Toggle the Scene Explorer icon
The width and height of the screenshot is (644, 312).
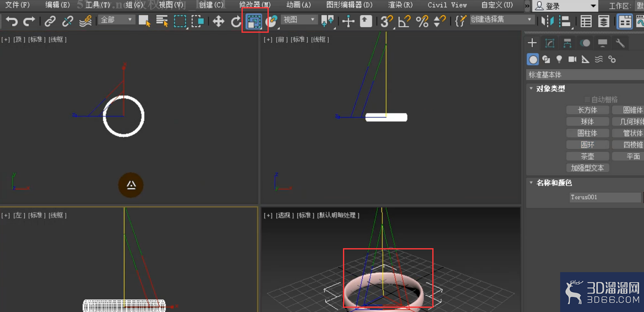tap(586, 21)
